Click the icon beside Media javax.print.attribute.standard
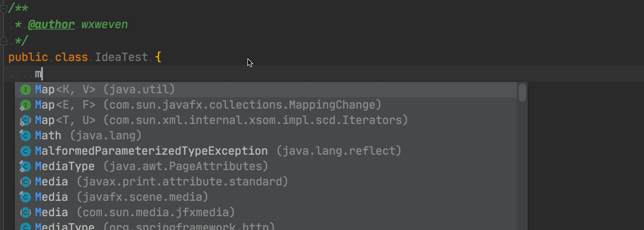Image resolution: width=644 pixels, height=230 pixels. [x=25, y=182]
